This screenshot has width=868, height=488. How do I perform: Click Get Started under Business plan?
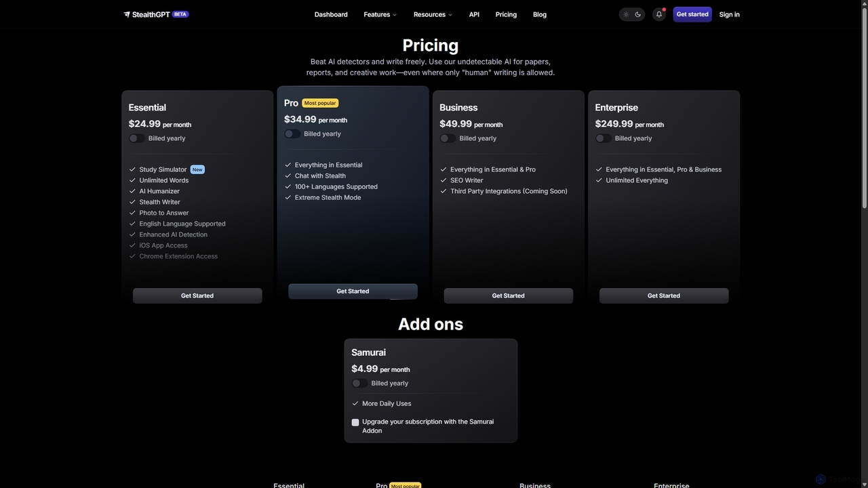coord(509,296)
